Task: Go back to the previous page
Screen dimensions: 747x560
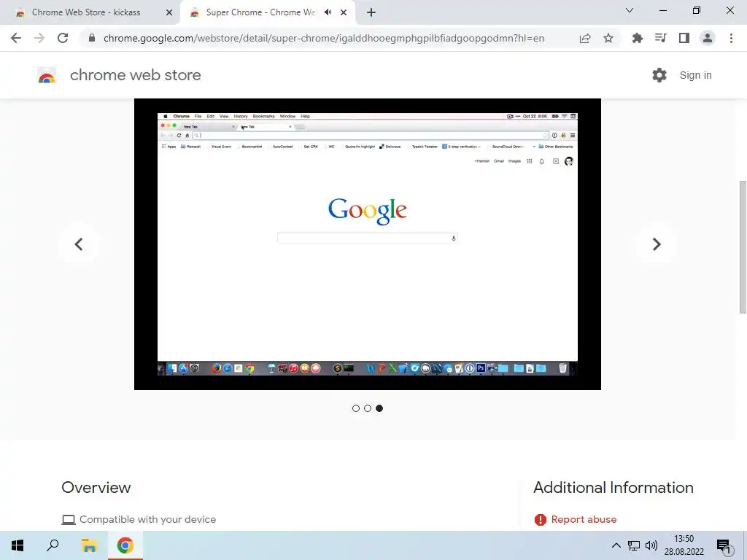Action: click(16, 38)
